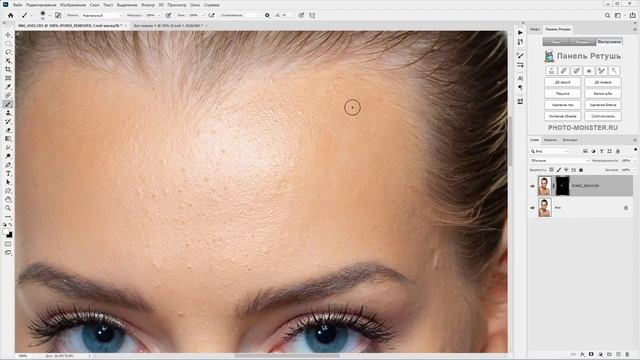The width and height of the screenshot is (640, 360).
Task: Open Layers panel flyout menu
Action: tap(635, 140)
